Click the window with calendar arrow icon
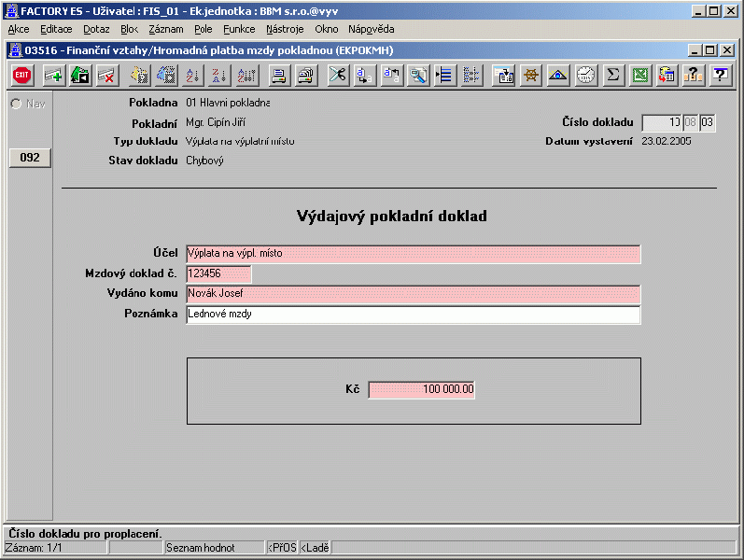 (x=504, y=75)
